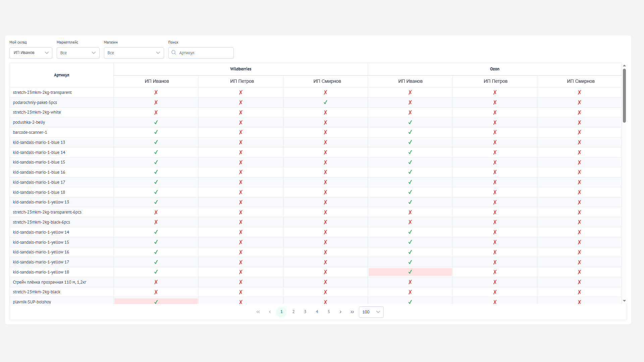Toggle cross for Стрейч плёнка прозрачная Wildberries ИП Иванов

[x=156, y=282]
